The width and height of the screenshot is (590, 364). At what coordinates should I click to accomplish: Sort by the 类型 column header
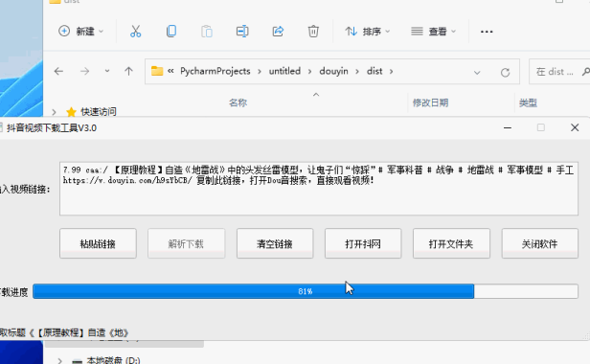pos(528,102)
